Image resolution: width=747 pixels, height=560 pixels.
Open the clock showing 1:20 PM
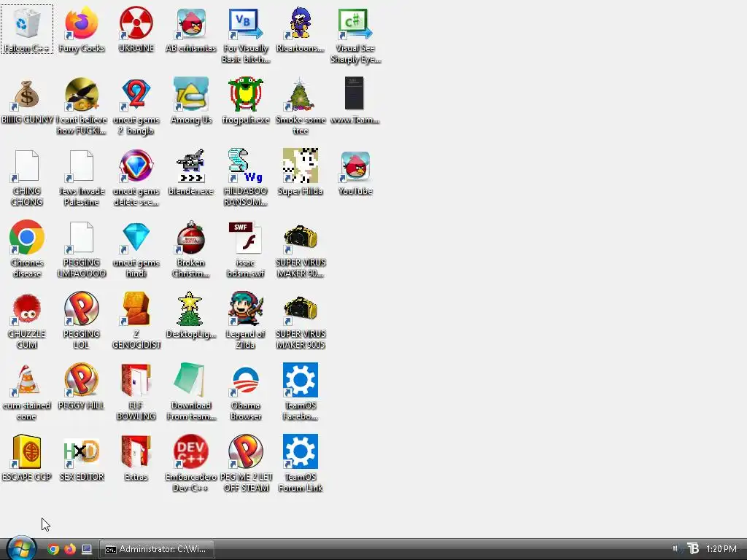click(x=721, y=549)
